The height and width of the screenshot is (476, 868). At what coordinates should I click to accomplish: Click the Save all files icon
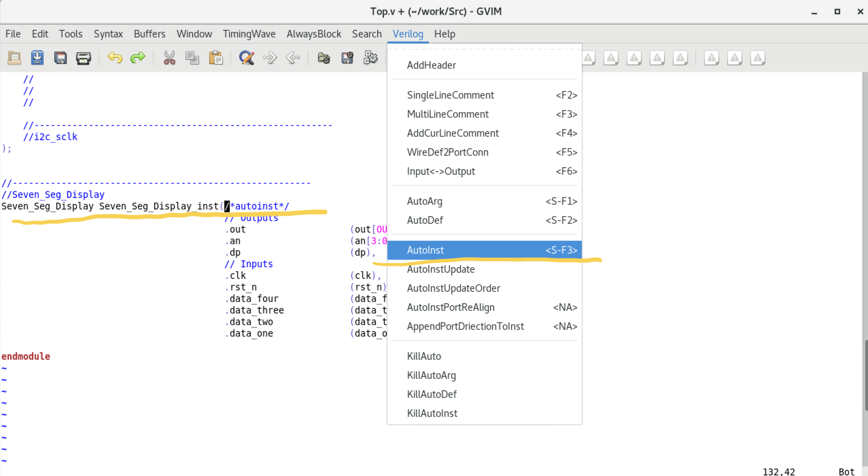tap(60, 58)
